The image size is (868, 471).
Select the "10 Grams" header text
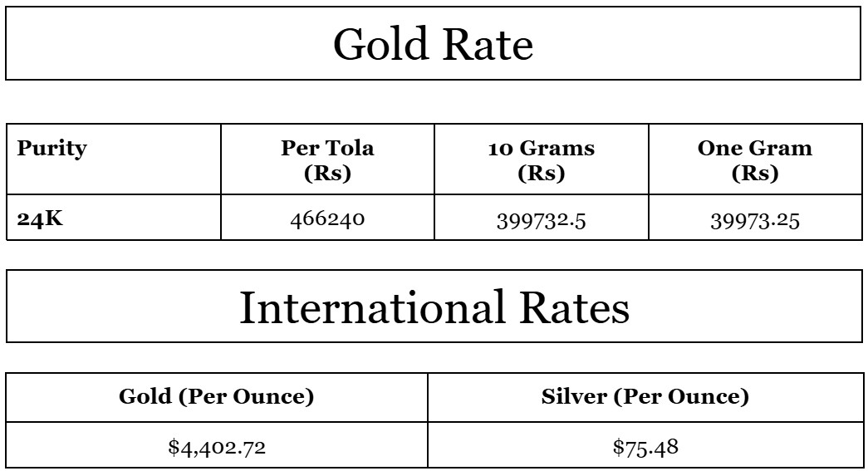pyautogui.click(x=541, y=148)
